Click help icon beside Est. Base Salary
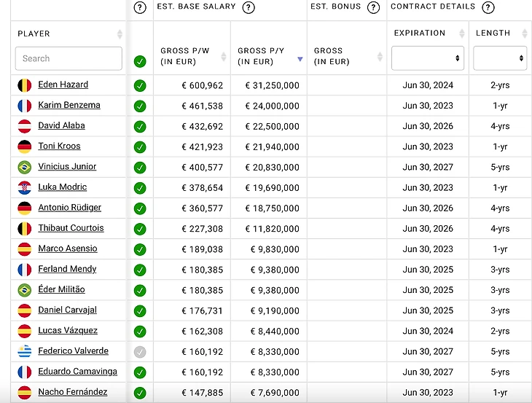The image size is (532, 403). point(249,7)
